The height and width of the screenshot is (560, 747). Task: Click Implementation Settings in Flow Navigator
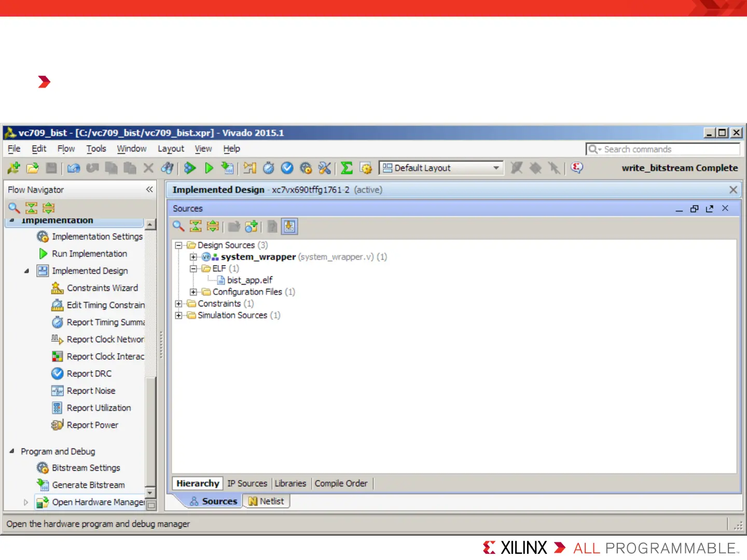tap(97, 236)
